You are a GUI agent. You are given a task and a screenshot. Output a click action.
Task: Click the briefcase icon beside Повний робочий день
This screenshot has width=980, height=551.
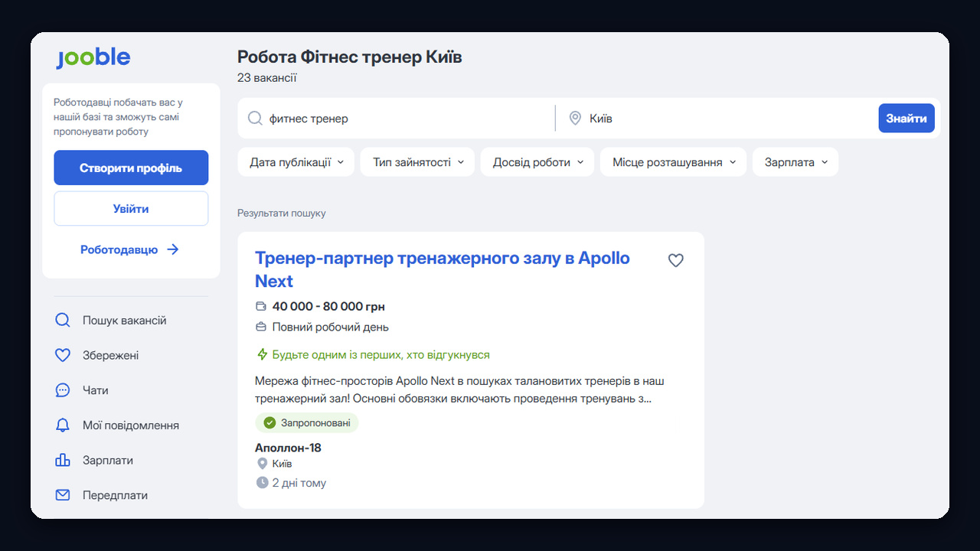261,328
